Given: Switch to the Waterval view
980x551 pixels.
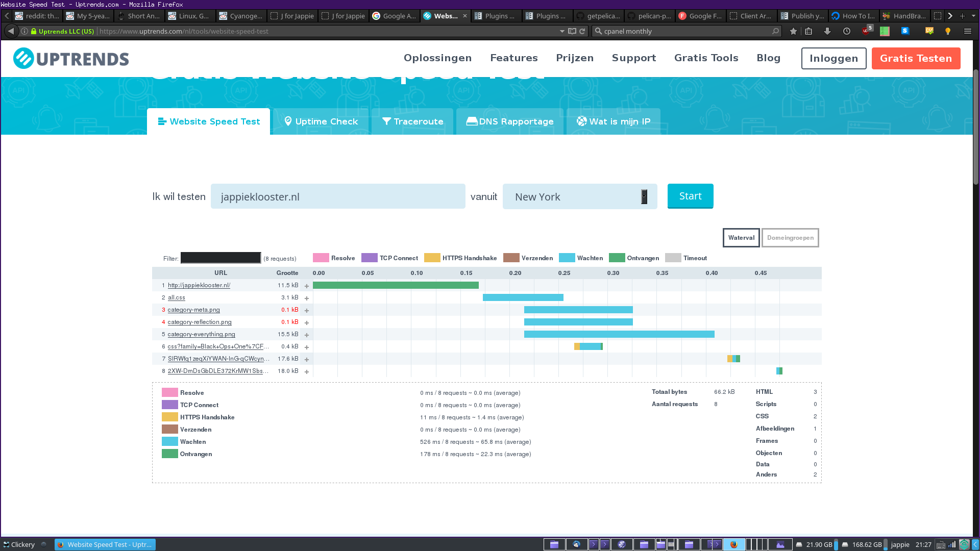Looking at the screenshot, I should (741, 238).
